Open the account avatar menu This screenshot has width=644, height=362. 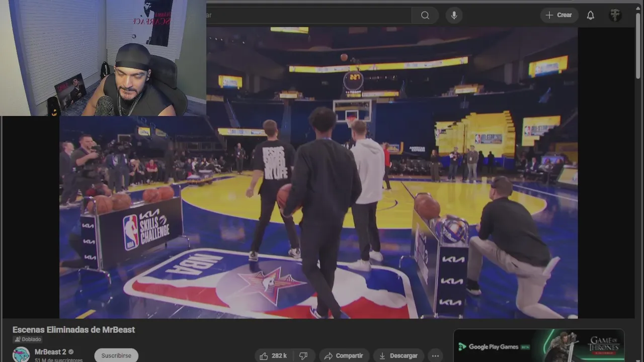tap(615, 15)
